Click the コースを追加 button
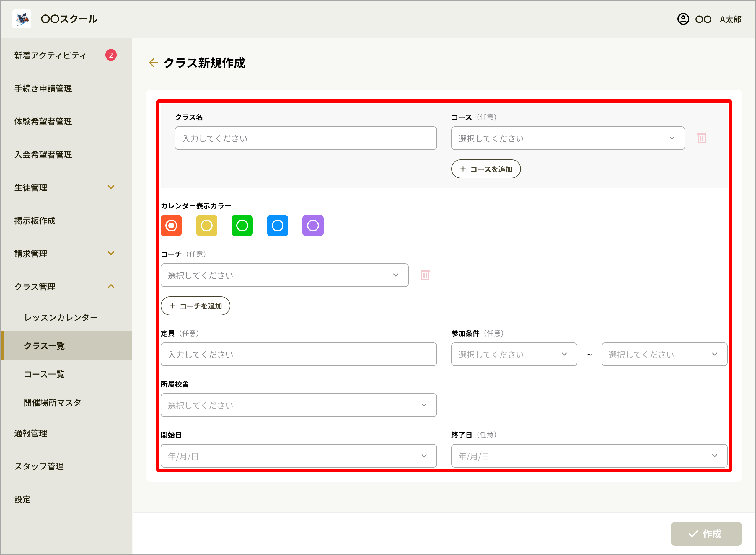 486,169
